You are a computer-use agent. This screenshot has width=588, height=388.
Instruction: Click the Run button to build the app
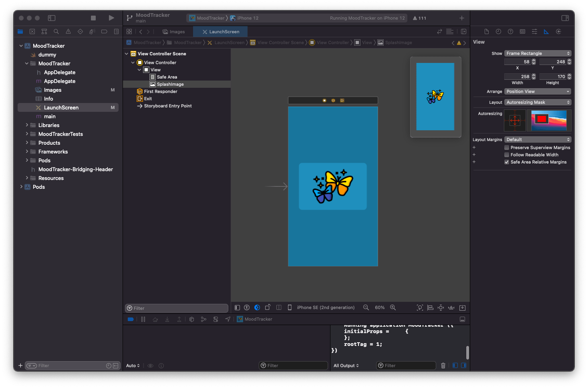(111, 18)
